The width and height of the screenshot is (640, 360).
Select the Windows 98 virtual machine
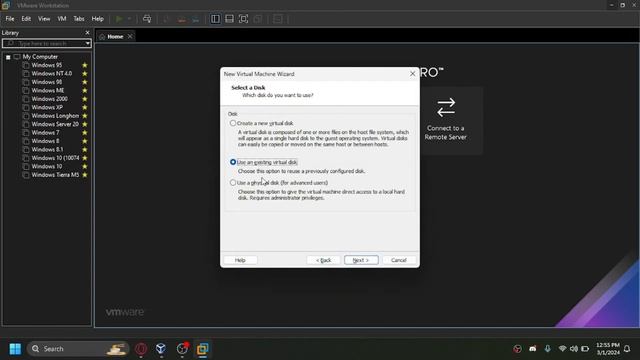pyautogui.click(x=47, y=82)
